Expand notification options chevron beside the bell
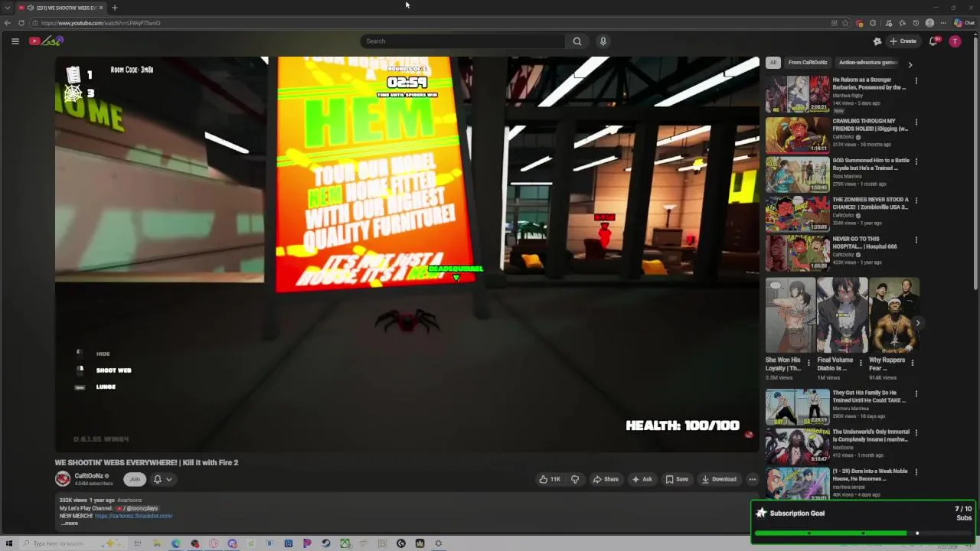 (x=169, y=479)
